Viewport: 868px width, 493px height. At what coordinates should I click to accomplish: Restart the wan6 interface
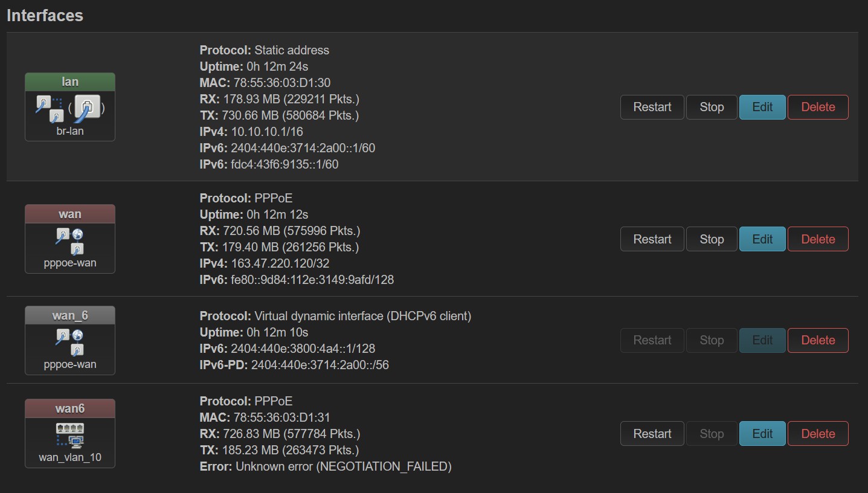652,434
